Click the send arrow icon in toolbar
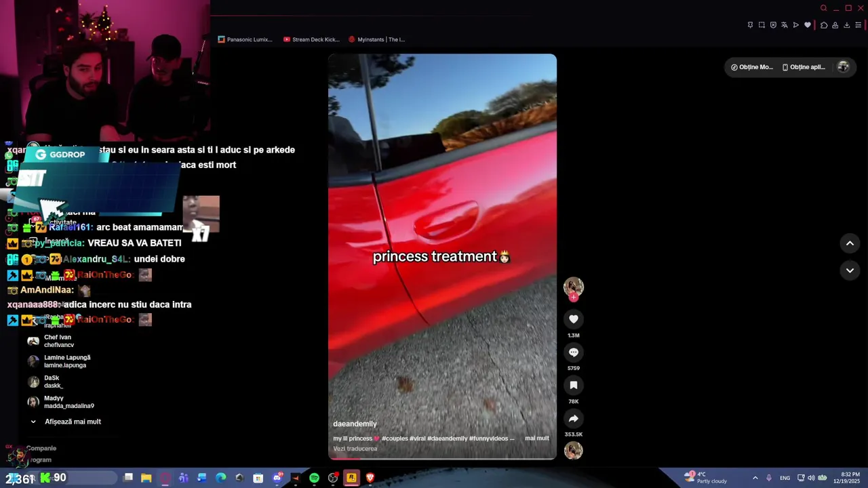Viewport: 868px width, 488px height. [x=796, y=25]
